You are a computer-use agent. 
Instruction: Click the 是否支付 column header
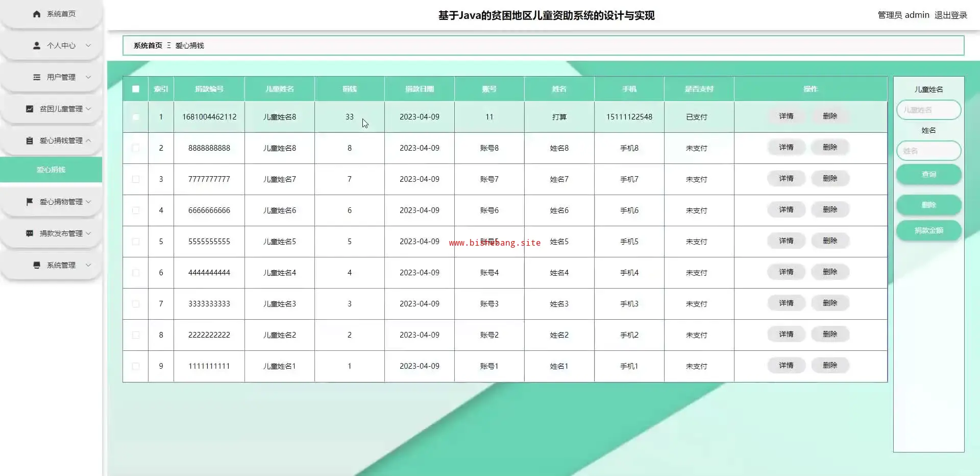point(699,89)
